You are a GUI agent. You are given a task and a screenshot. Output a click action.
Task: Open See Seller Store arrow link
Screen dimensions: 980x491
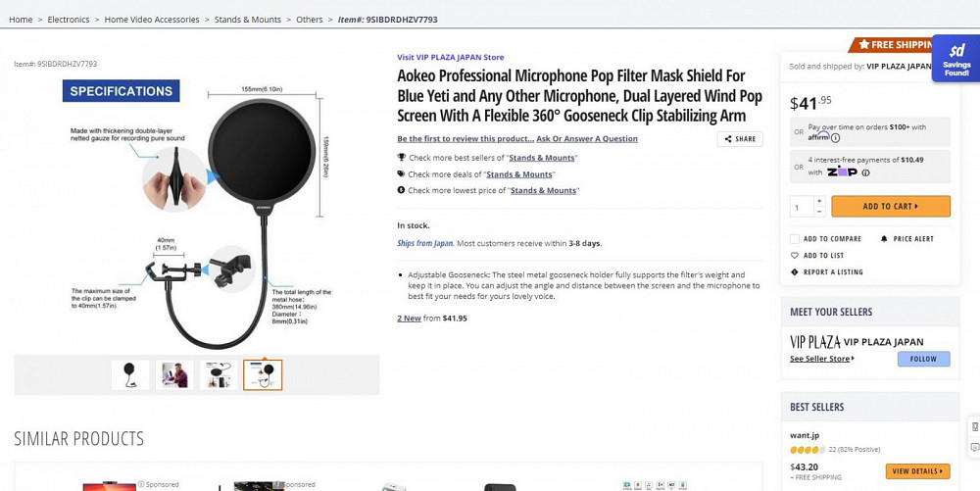tap(822, 359)
